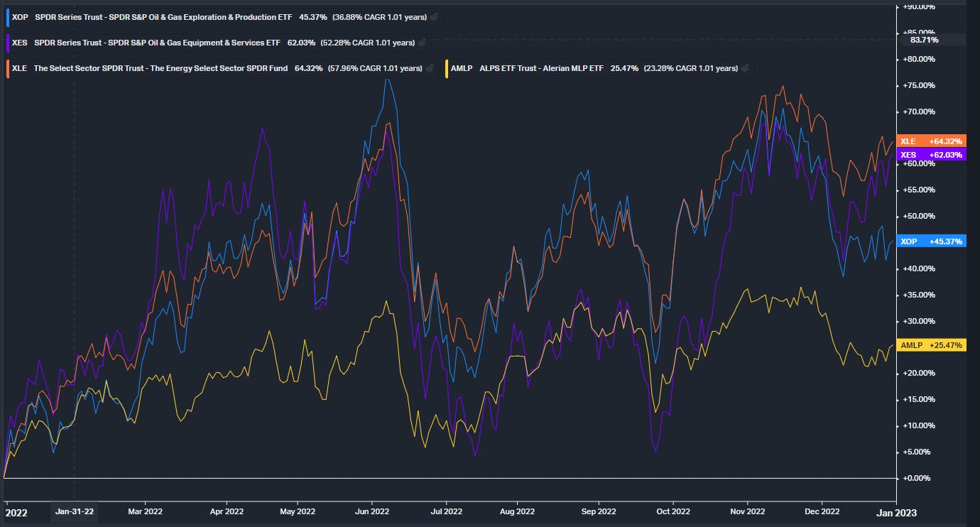Viewport: 980px width, 527px height.
Task: Select the XES ticker in the legend
Action: 20,43
